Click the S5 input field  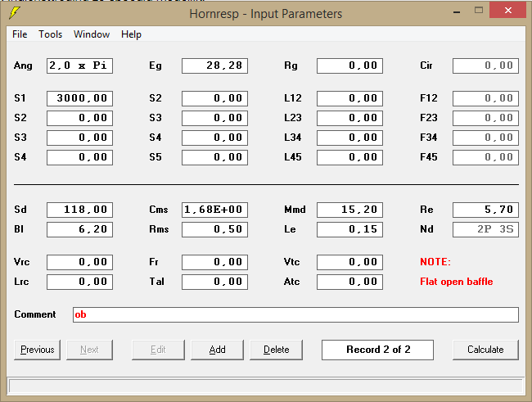(x=214, y=157)
